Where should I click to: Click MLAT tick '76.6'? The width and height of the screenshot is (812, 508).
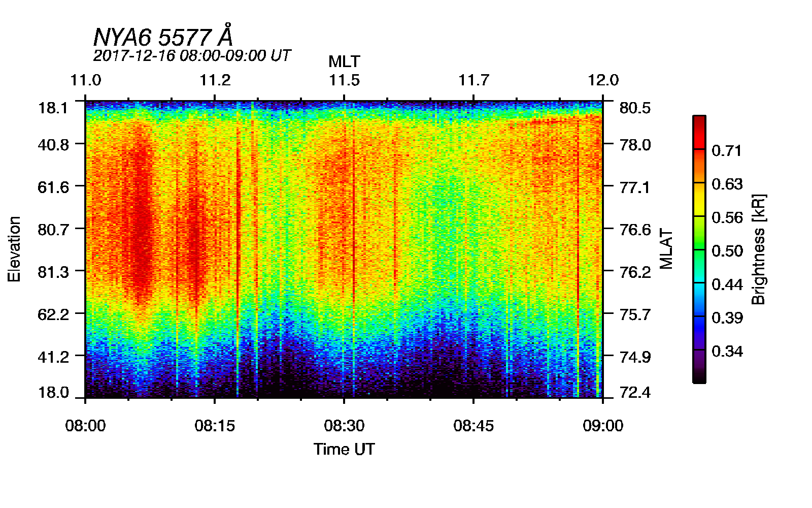635,230
